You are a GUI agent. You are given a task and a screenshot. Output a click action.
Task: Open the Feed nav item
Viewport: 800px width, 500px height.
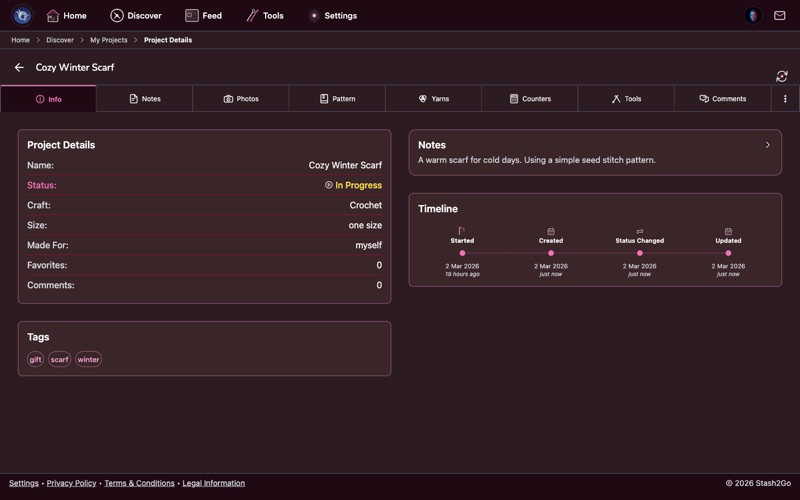[x=203, y=16]
